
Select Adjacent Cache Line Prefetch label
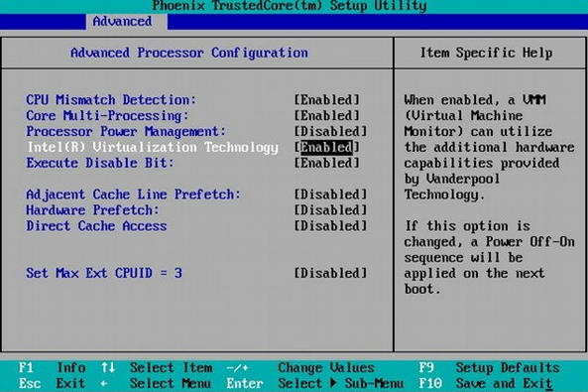coord(133,195)
